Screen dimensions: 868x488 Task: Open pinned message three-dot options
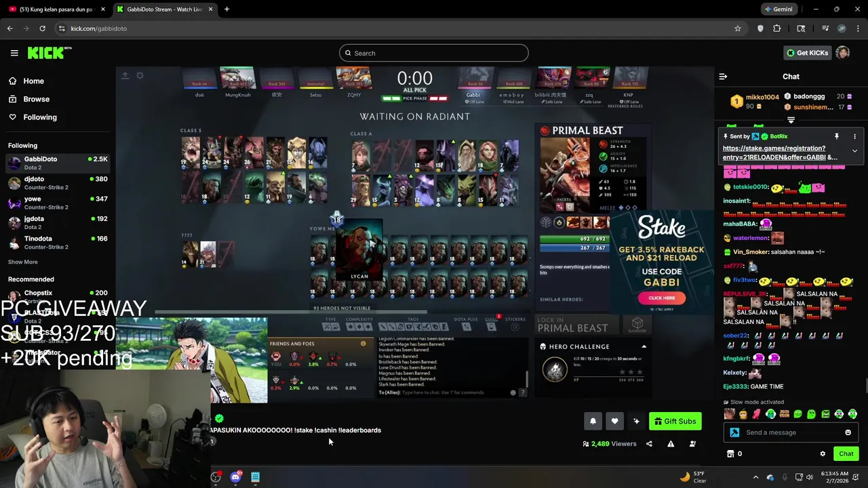[854, 136]
